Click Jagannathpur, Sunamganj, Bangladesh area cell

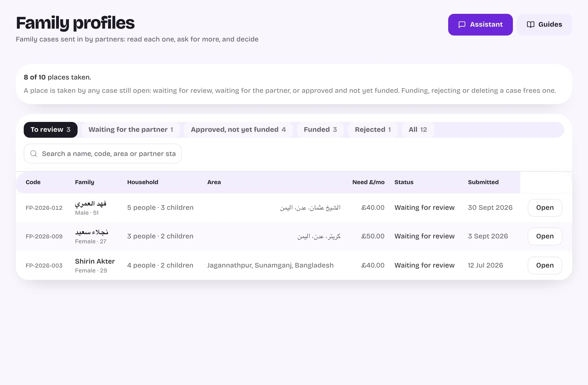tap(270, 266)
